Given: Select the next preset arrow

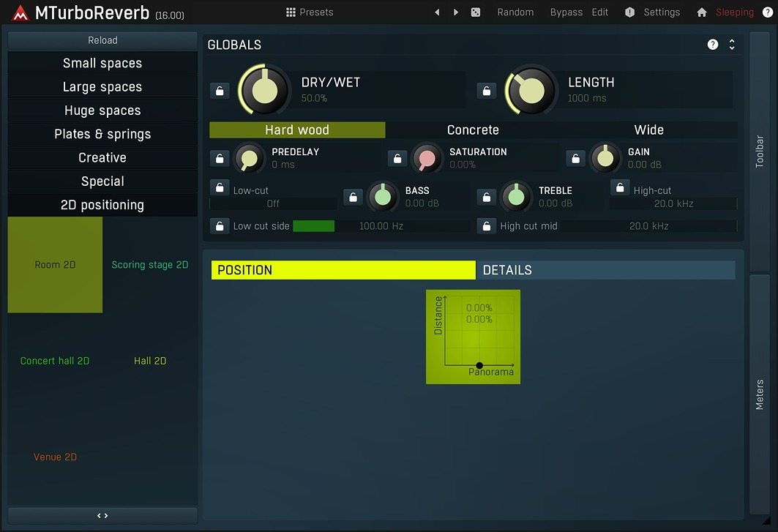Looking at the screenshot, I should (455, 12).
